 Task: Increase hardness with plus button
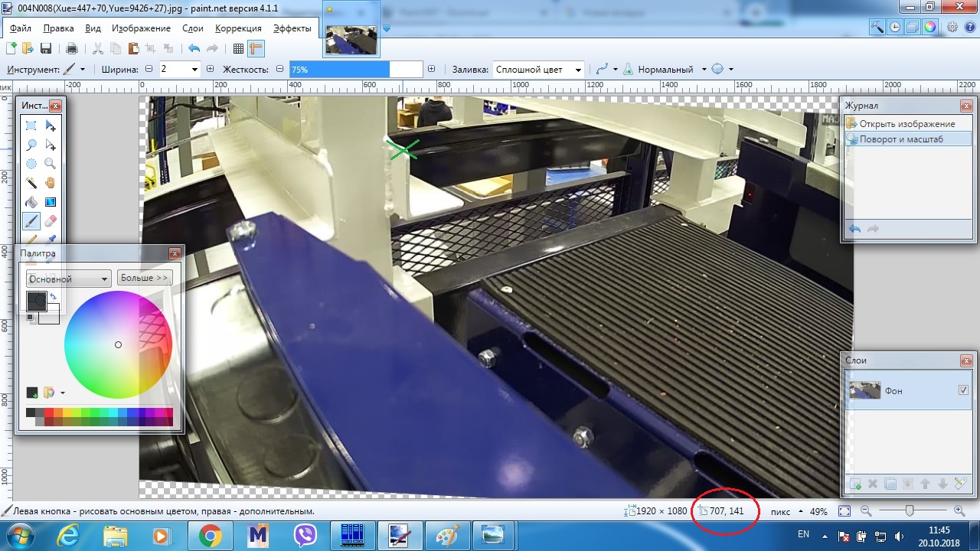pos(432,69)
